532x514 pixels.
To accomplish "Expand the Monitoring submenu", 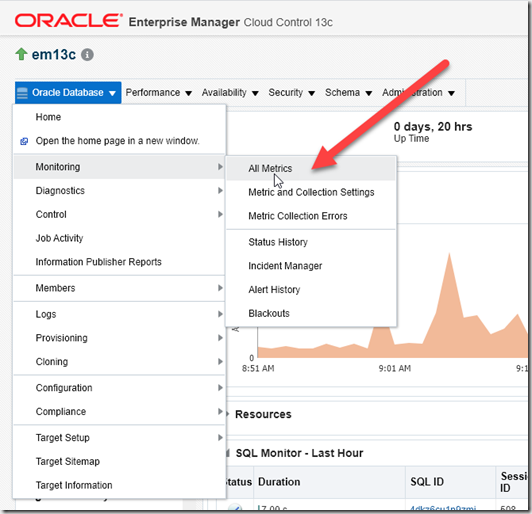I will pos(119,167).
